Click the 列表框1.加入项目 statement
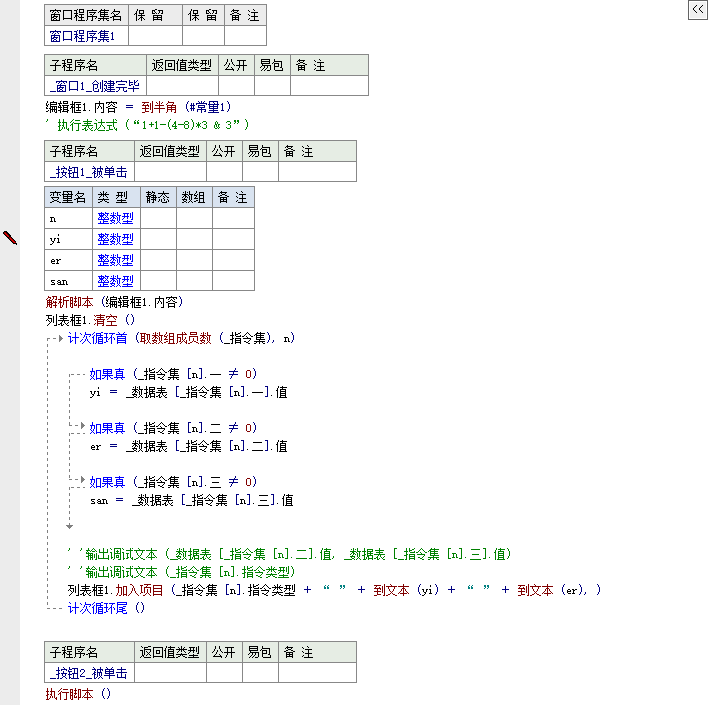The width and height of the screenshot is (708, 705). pyautogui.click(x=334, y=590)
